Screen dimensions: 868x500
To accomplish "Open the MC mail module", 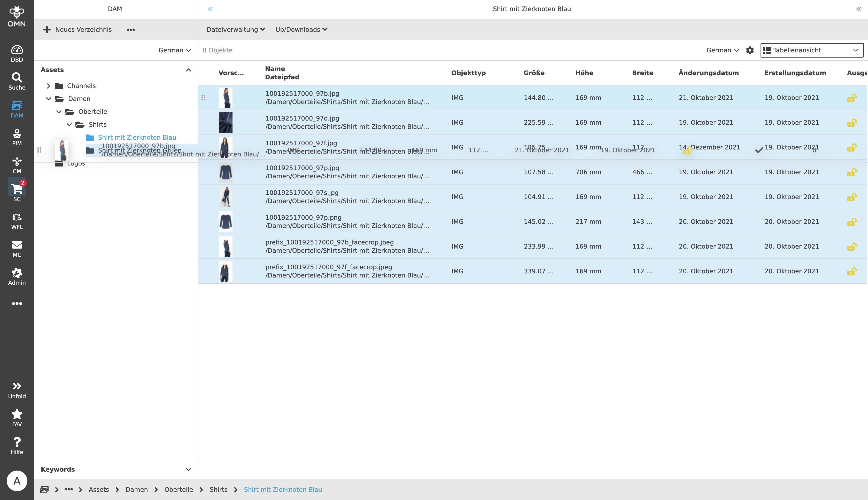I will 17,249.
